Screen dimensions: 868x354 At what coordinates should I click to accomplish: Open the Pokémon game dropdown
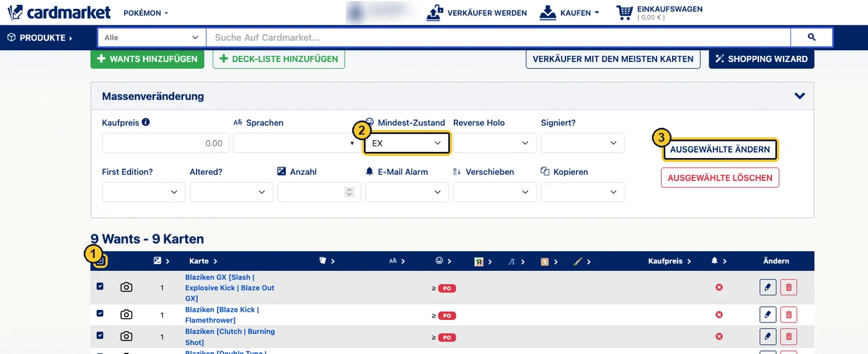point(146,13)
